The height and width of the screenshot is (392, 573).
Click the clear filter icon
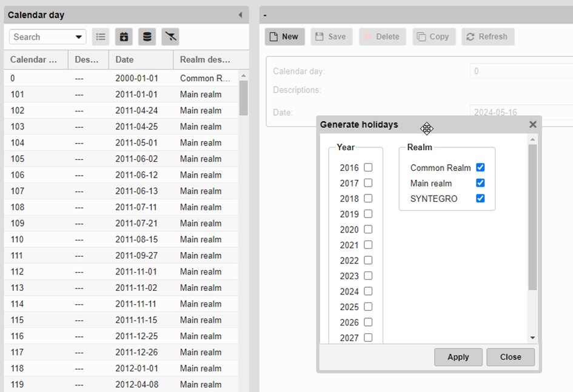coord(170,37)
